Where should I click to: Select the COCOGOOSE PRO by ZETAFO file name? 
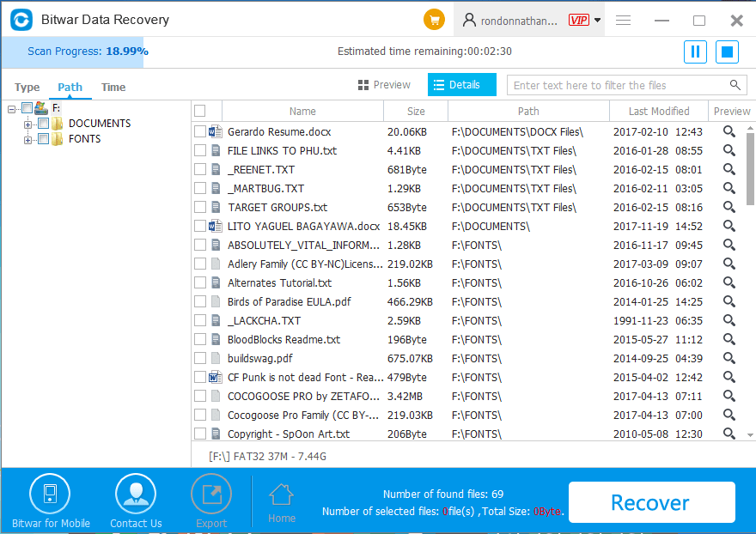303,396
